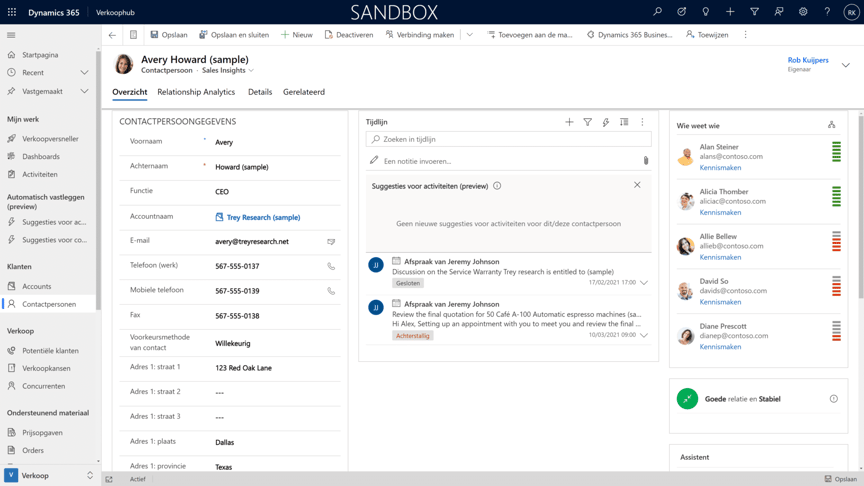The image size is (864, 486).
Task: Open advanced find funnel icon in top bar
Action: 754,12
